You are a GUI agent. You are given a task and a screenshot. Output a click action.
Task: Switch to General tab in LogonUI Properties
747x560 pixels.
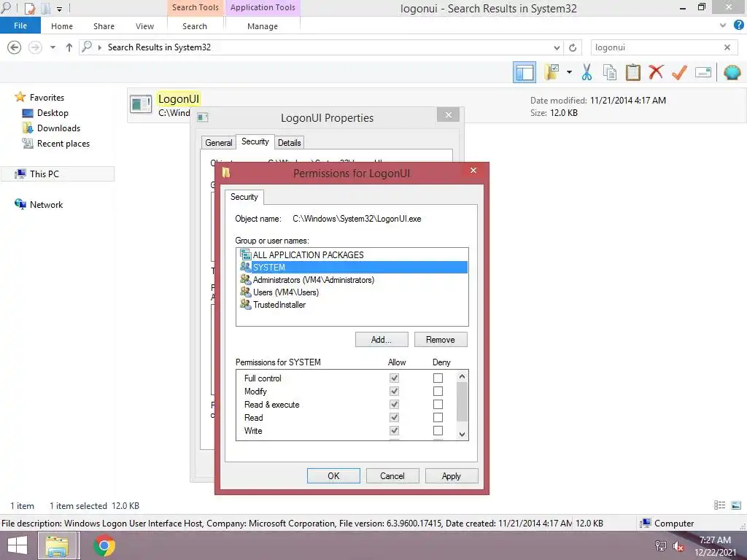(219, 142)
